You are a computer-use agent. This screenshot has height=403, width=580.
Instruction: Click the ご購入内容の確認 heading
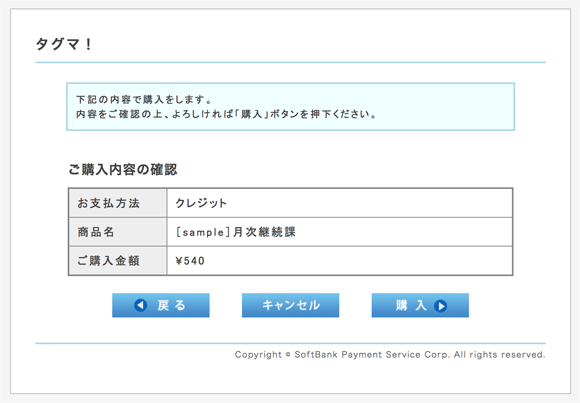(x=123, y=169)
